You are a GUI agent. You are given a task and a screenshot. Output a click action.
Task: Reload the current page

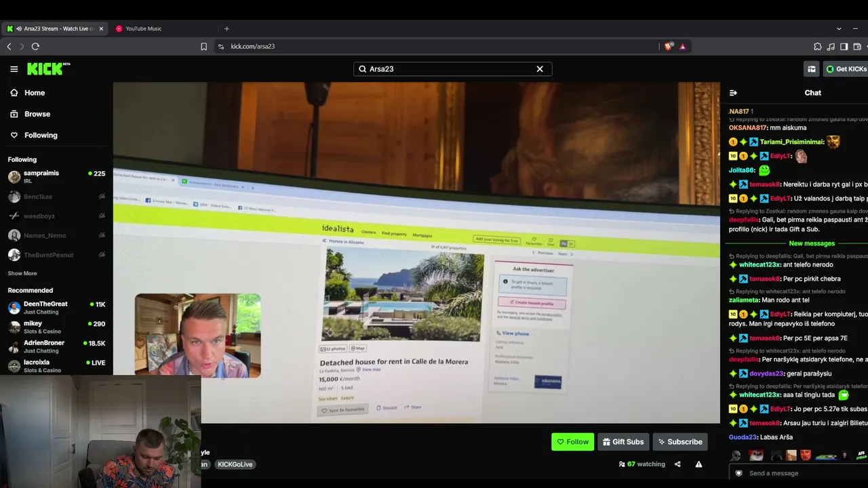(x=35, y=47)
